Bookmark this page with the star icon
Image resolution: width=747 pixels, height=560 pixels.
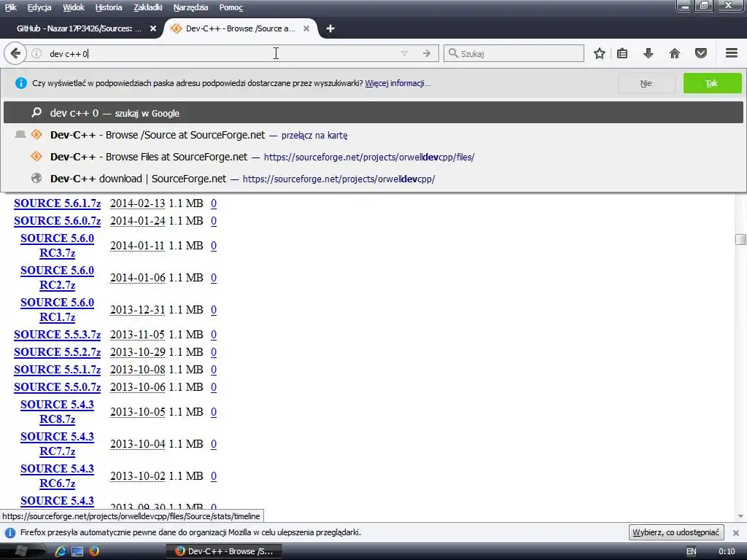coord(600,53)
